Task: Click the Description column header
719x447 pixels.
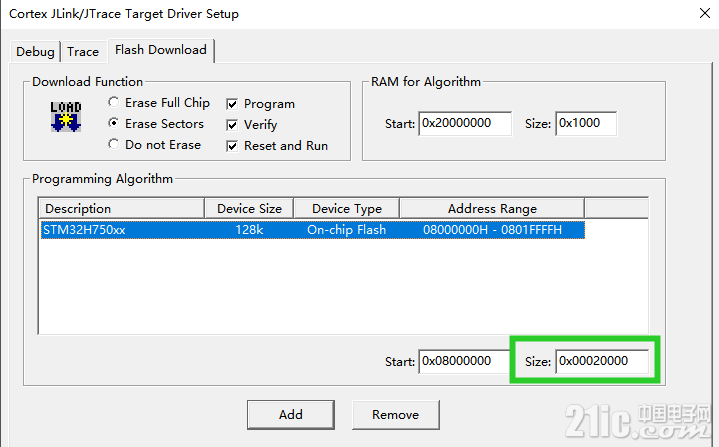Action: [x=122, y=209]
